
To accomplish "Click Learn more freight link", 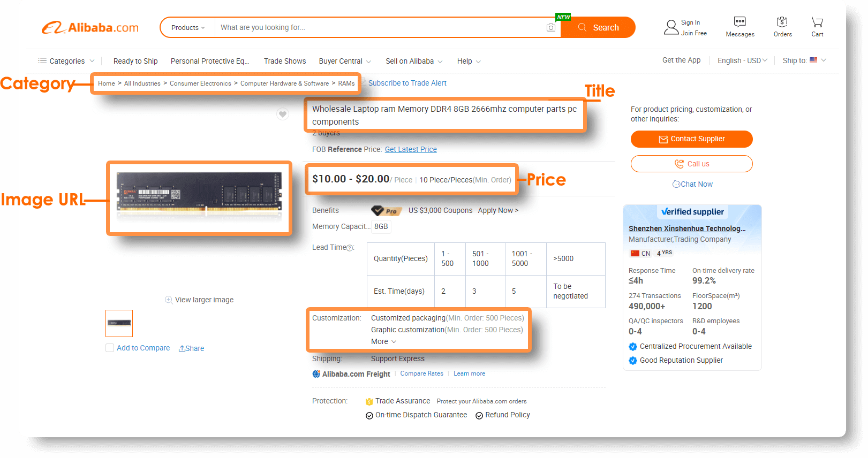I will 469,374.
